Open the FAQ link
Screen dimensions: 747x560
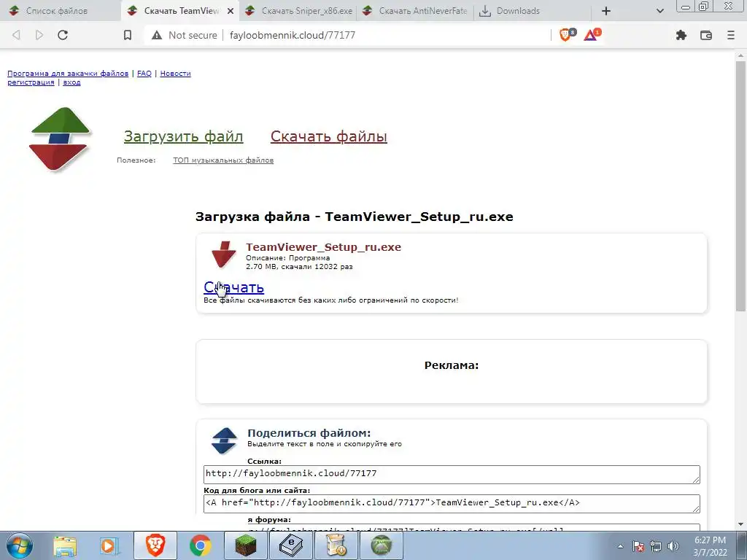[x=144, y=74]
